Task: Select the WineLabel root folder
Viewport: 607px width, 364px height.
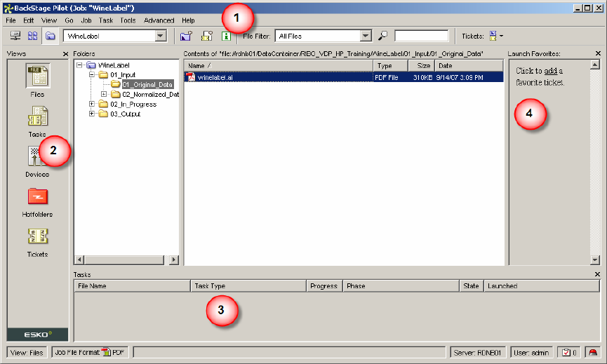Action: tap(114, 65)
